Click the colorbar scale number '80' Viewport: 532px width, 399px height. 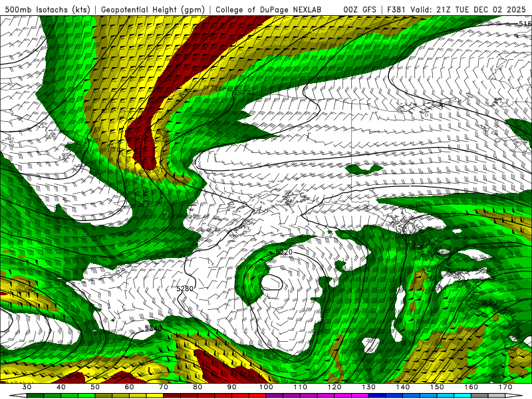198,387
